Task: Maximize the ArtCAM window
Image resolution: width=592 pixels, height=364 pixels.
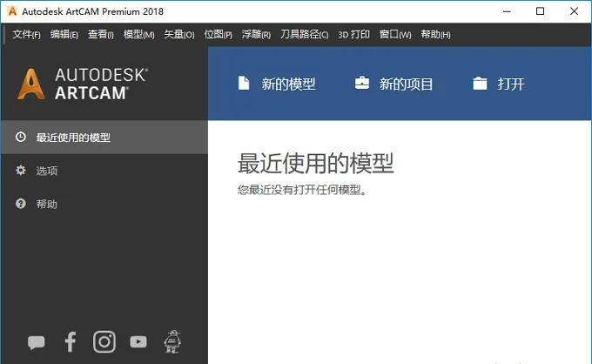Action: [x=541, y=11]
